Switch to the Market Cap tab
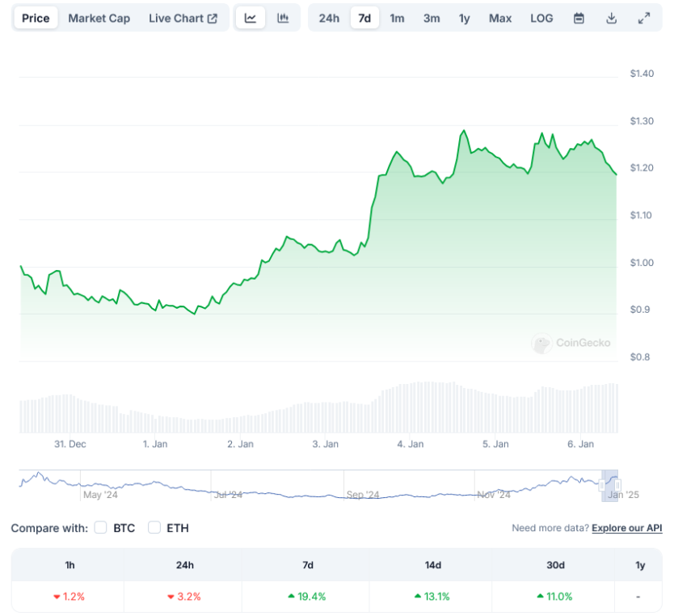 point(99,18)
